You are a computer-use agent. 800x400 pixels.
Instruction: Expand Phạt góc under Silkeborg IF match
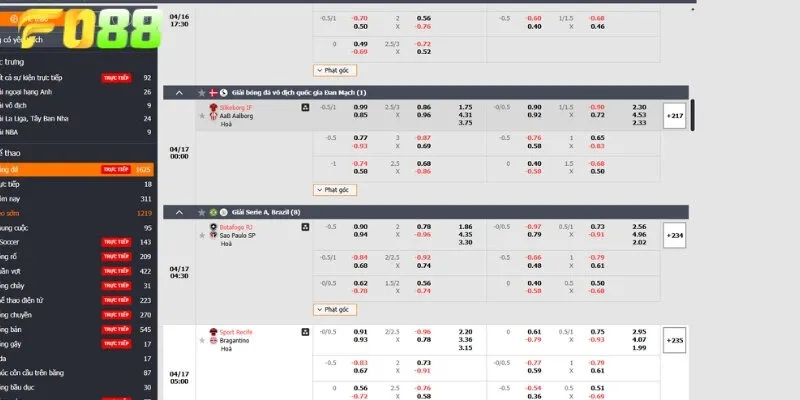335,190
